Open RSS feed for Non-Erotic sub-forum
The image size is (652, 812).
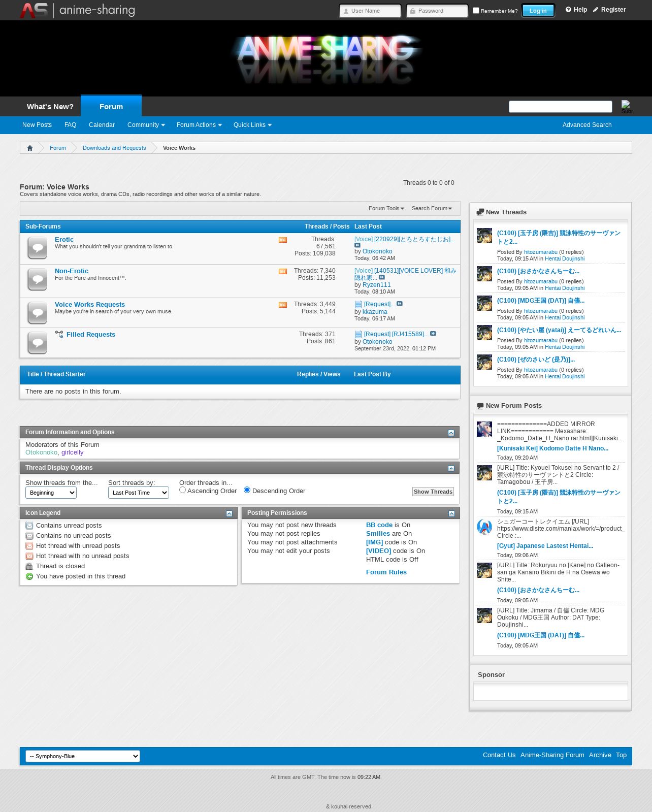[x=283, y=271]
